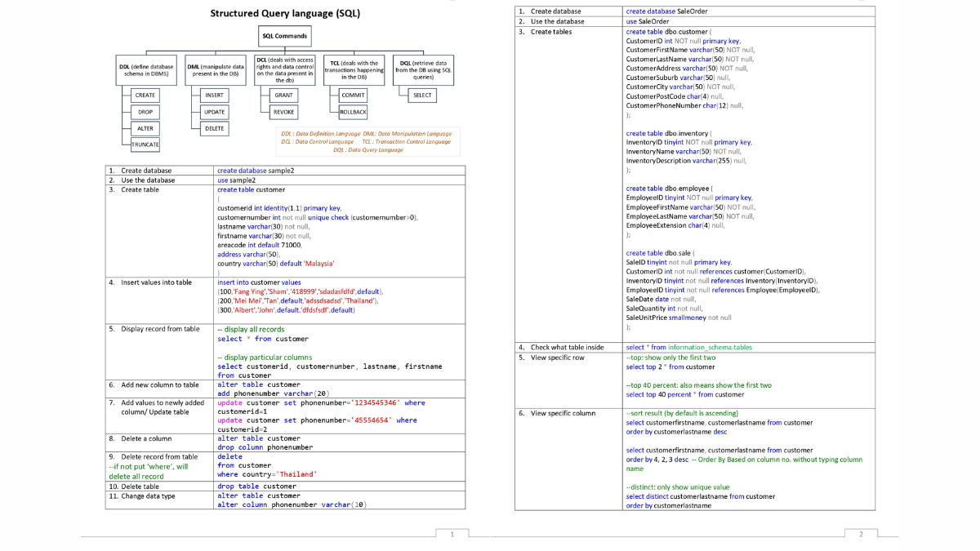Click the DROP box in the diagram

pyautogui.click(x=145, y=112)
